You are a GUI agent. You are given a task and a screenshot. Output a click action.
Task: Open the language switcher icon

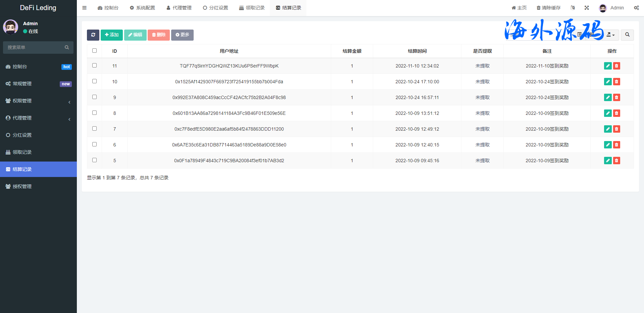[x=573, y=8]
